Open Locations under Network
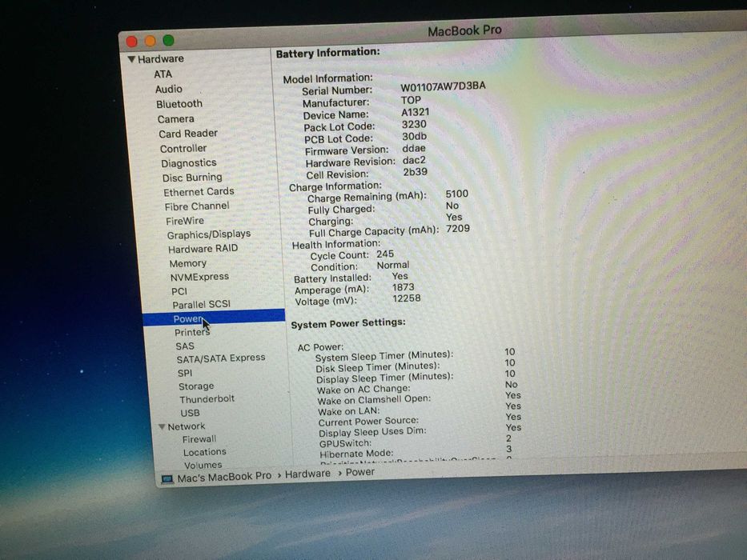747x560 pixels. click(205, 452)
